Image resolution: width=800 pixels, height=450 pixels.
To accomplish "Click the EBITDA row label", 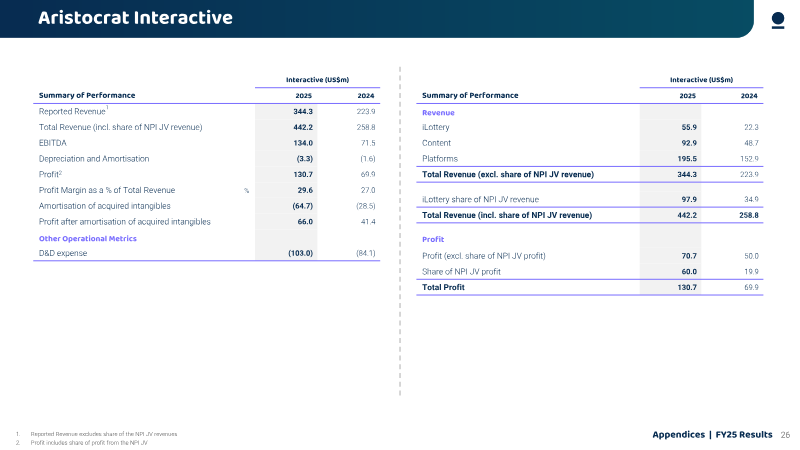I will click(53, 143).
